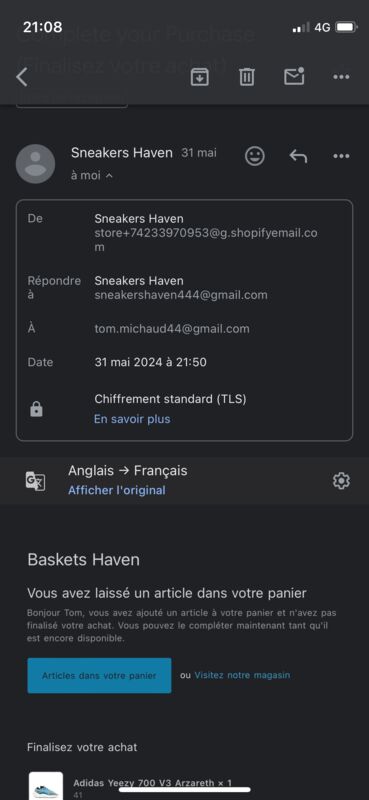Viewport: 369px width, 800px height.
Task: Click 'En savoir plus' about encryption
Action: pyautogui.click(x=132, y=419)
